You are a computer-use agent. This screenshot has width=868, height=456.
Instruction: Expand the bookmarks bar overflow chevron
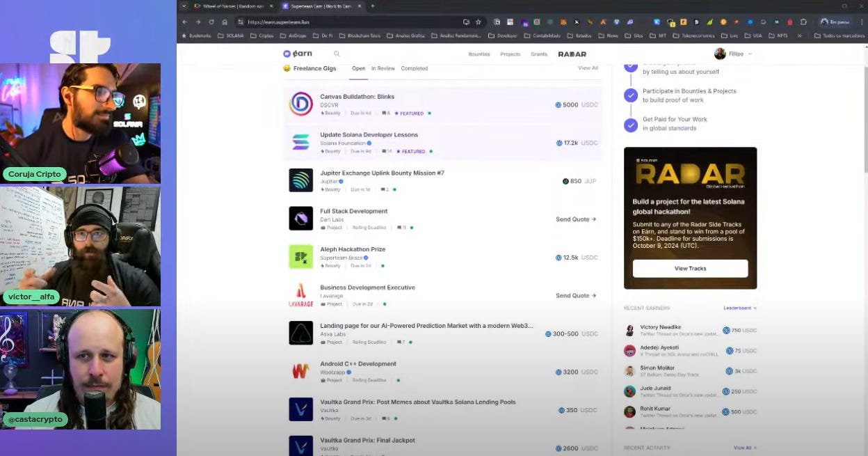pos(799,35)
